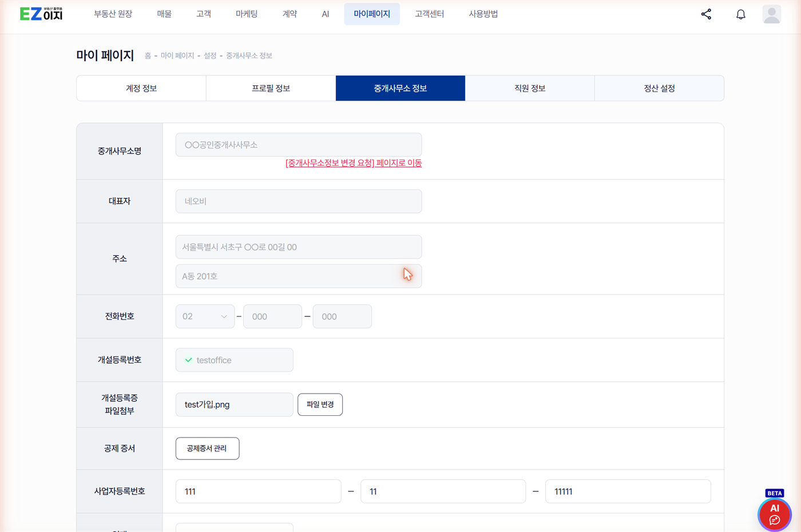Switch to the 프로필 정보 tab
801x532 pixels.
point(271,88)
